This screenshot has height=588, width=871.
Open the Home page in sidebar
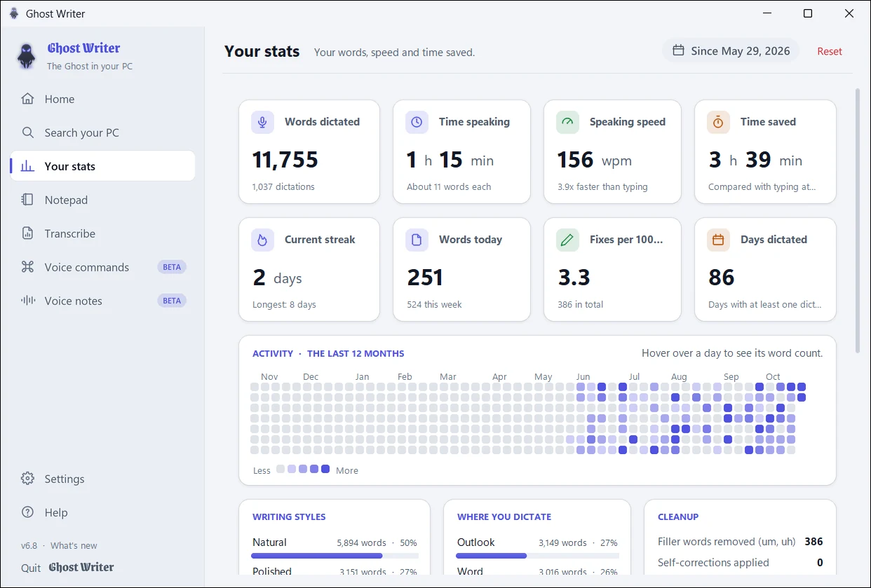(x=102, y=99)
